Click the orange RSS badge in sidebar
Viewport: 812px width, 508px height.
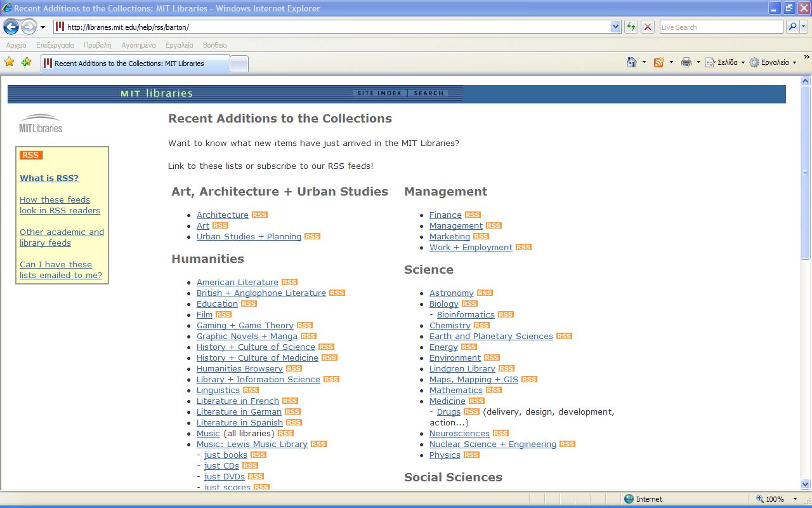tap(31, 155)
